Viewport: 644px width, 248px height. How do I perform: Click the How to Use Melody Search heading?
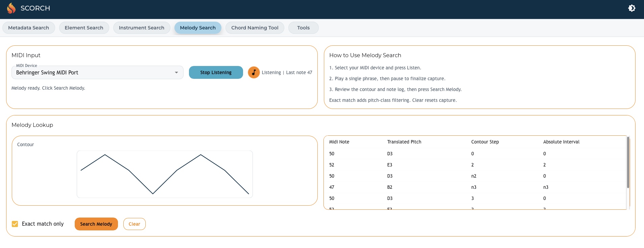pos(365,55)
